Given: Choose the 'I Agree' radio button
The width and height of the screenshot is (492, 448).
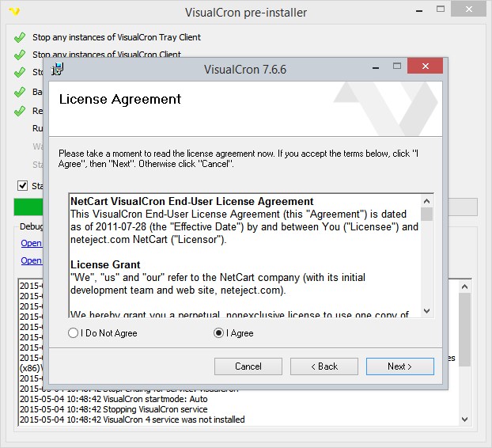Looking at the screenshot, I should click(219, 333).
